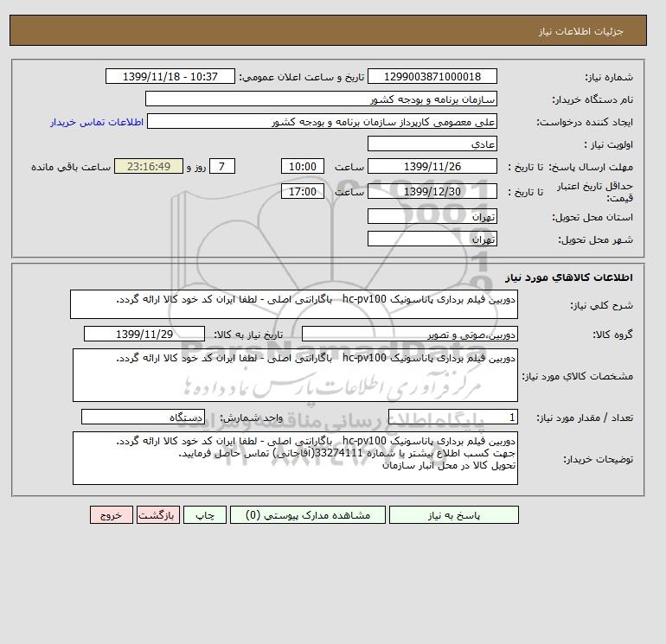666x644 pixels.
Task: Click the validity time field 17:00
Action: [x=303, y=191]
